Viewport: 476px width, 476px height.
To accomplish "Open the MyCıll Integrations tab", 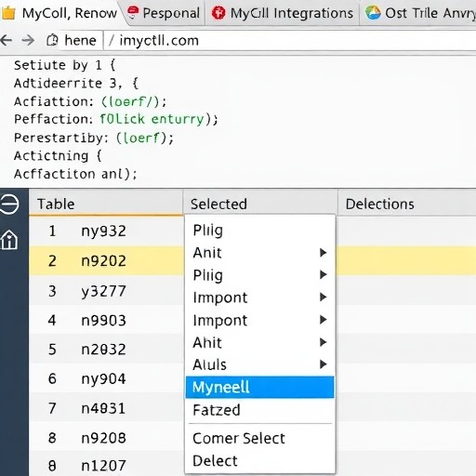I will click(282, 13).
